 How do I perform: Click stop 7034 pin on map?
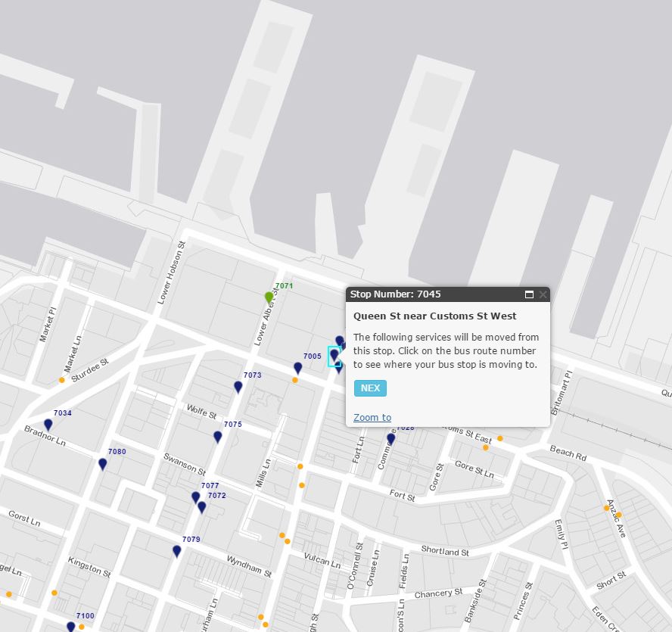tap(48, 425)
